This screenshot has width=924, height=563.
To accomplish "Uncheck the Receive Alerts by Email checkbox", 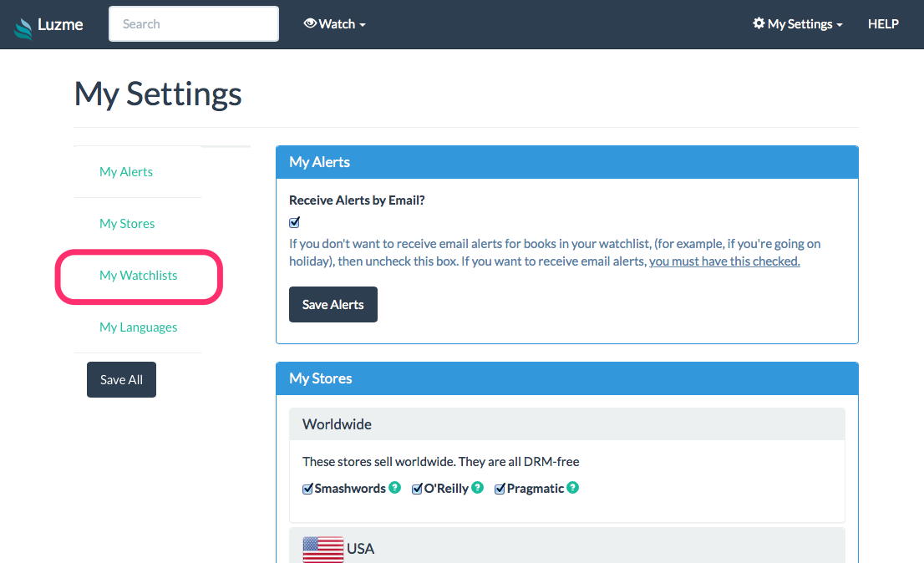I will pos(295,222).
